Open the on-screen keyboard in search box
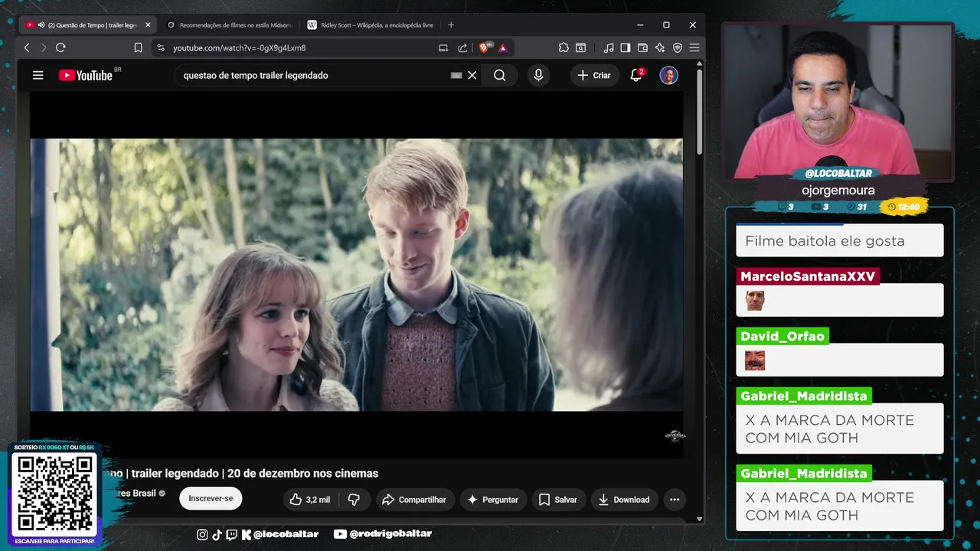 (456, 75)
